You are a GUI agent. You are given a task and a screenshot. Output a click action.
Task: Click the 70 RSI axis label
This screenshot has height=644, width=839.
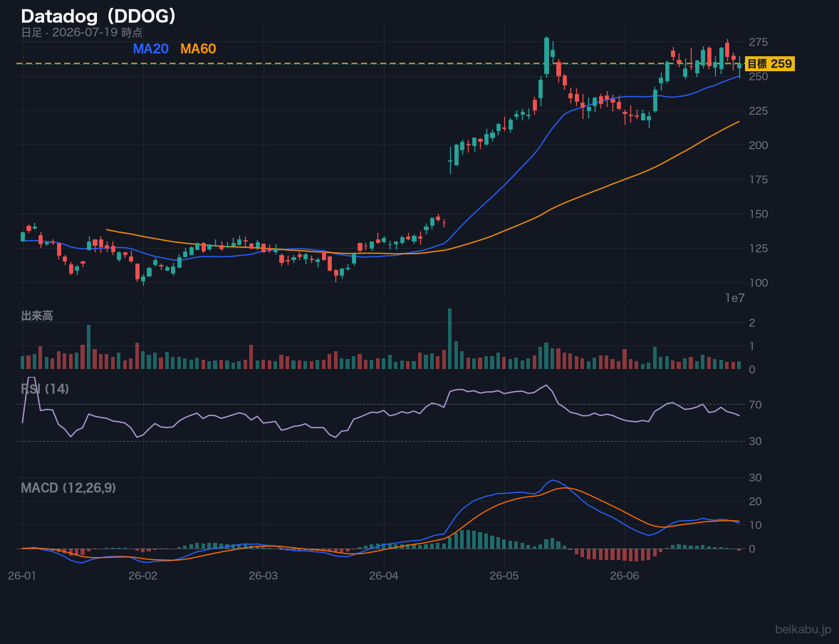coord(755,405)
